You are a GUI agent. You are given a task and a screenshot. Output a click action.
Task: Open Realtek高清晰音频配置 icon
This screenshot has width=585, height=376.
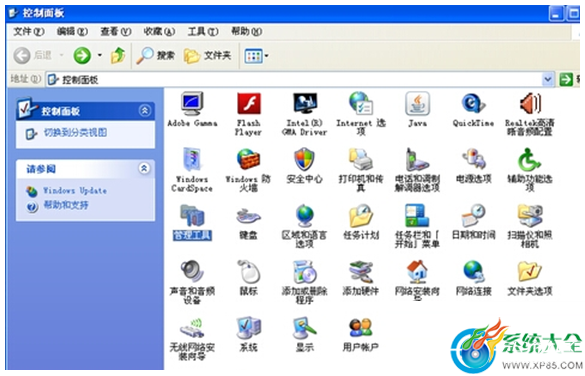tap(530, 103)
